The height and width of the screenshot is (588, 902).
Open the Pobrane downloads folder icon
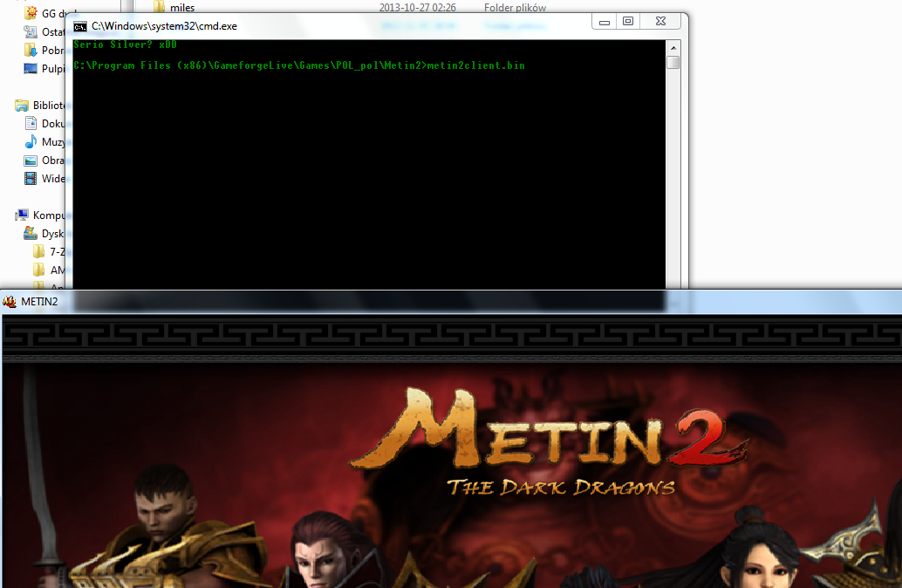31,50
